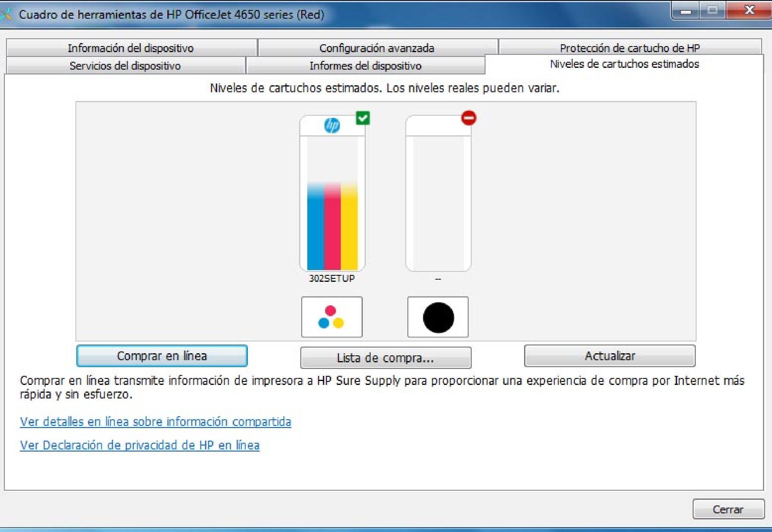Click Cerrar to close the toolbox
Image resolution: width=772 pixels, height=532 pixels.
pyautogui.click(x=728, y=509)
